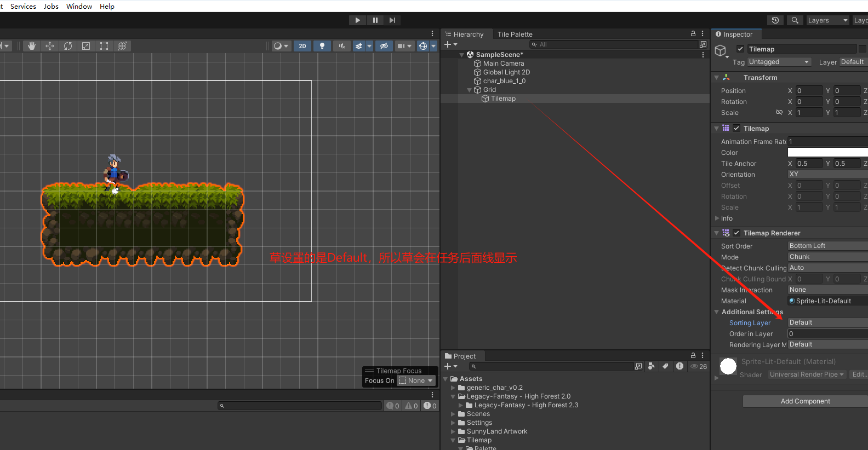
Task: Open the draw mode shading dropdown
Action: [x=281, y=46]
